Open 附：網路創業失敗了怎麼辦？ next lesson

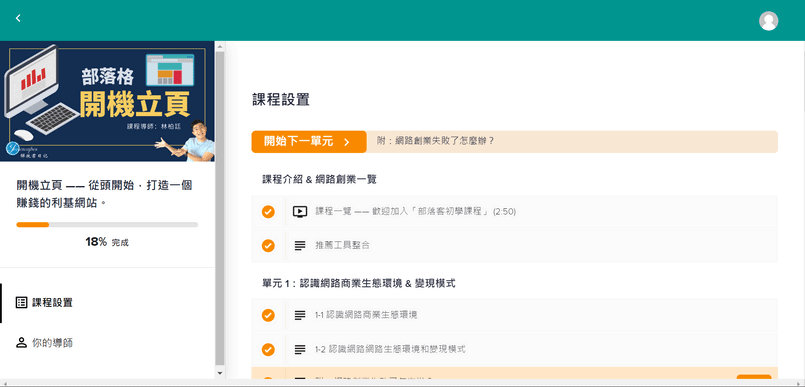click(x=435, y=141)
